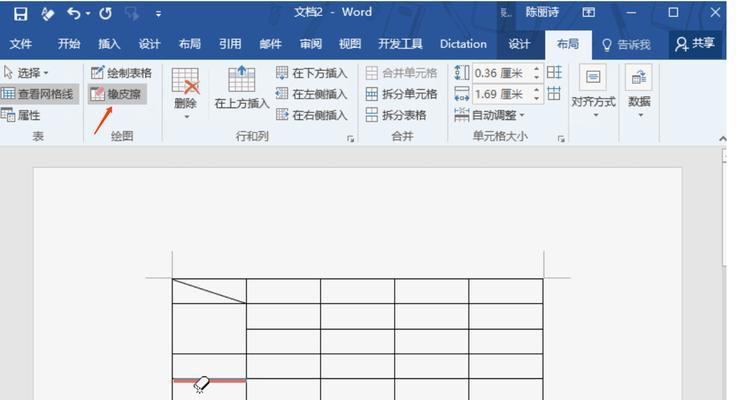Switch to the 引用 tab

coord(230,44)
